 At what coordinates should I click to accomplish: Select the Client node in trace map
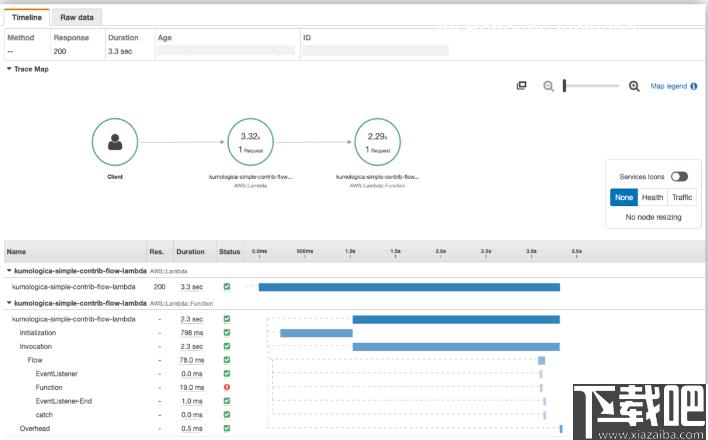point(115,142)
